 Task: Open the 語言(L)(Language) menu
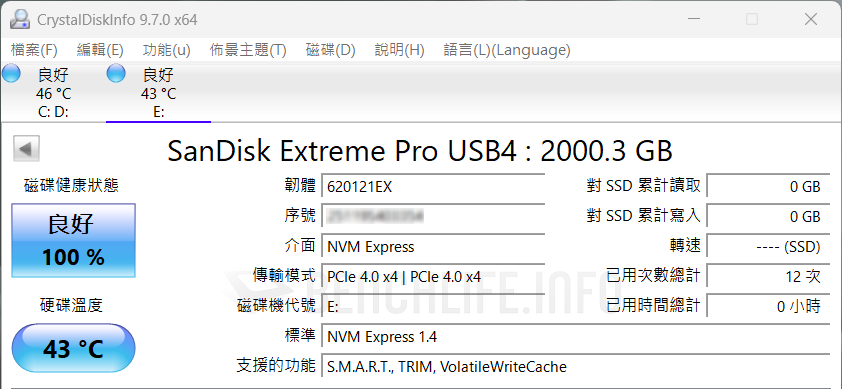[x=506, y=50]
